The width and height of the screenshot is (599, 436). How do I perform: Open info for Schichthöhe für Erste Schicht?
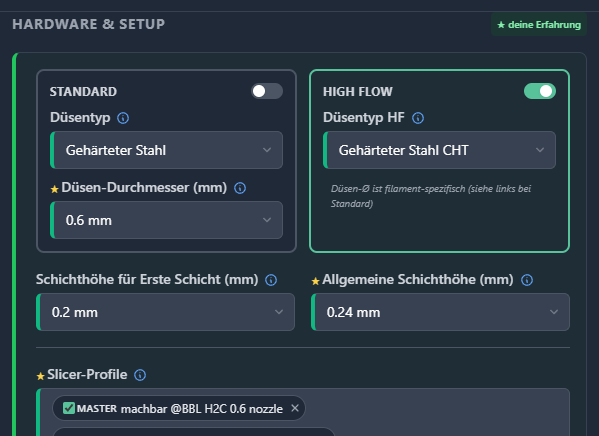click(271, 280)
